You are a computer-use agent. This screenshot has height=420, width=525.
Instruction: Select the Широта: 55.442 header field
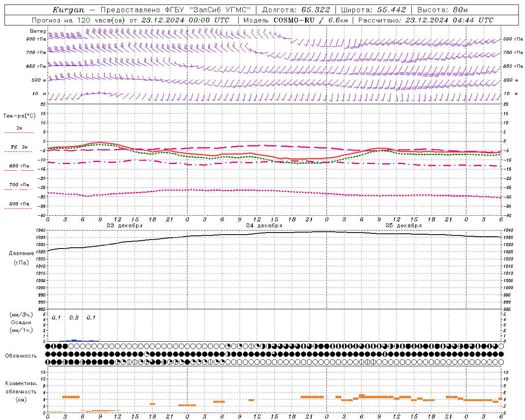pyautogui.click(x=373, y=10)
